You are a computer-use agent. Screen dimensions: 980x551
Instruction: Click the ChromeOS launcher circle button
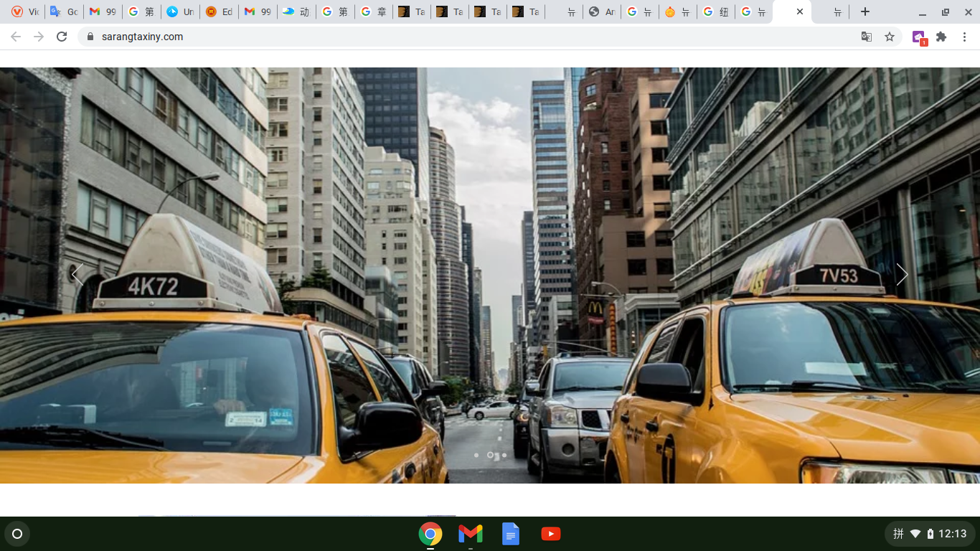pyautogui.click(x=17, y=534)
